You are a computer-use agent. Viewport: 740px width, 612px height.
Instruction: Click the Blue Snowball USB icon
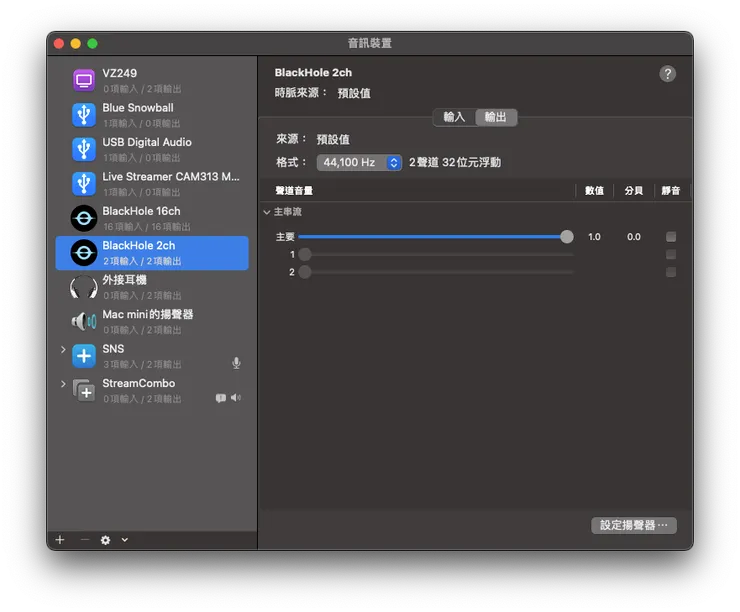84,115
